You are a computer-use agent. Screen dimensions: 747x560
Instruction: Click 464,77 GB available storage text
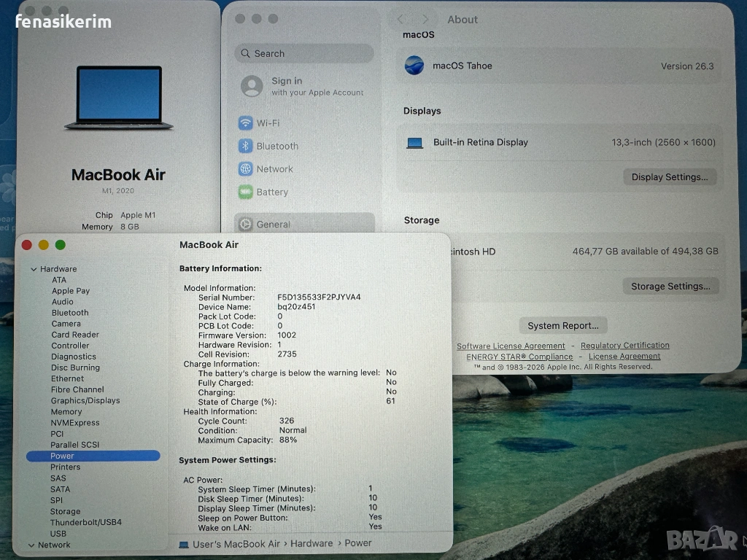tap(645, 251)
